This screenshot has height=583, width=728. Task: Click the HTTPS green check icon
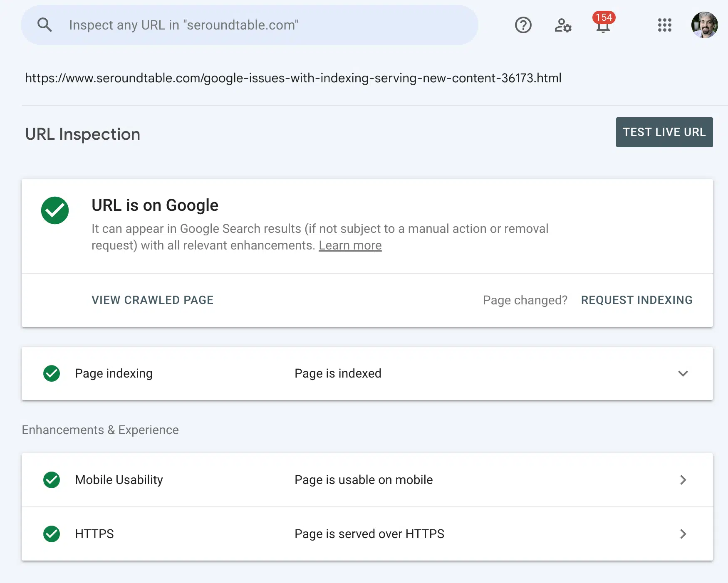(x=52, y=534)
